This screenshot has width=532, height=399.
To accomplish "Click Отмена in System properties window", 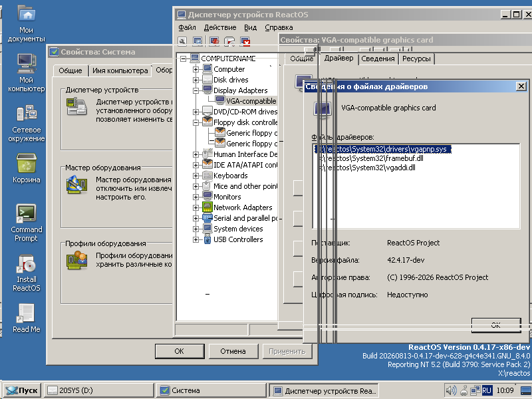I will tap(233, 351).
